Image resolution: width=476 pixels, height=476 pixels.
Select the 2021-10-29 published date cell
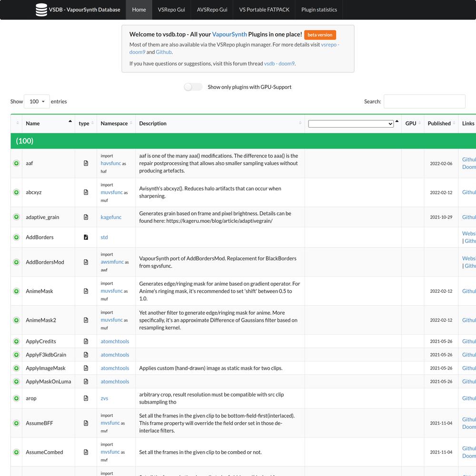pyautogui.click(x=441, y=218)
